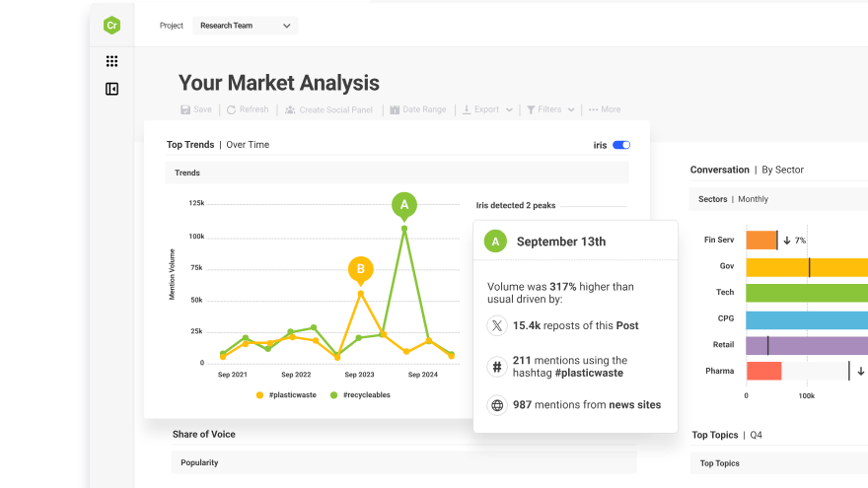Open the news sites link
Screen dimensions: 868x488
(x=634, y=404)
